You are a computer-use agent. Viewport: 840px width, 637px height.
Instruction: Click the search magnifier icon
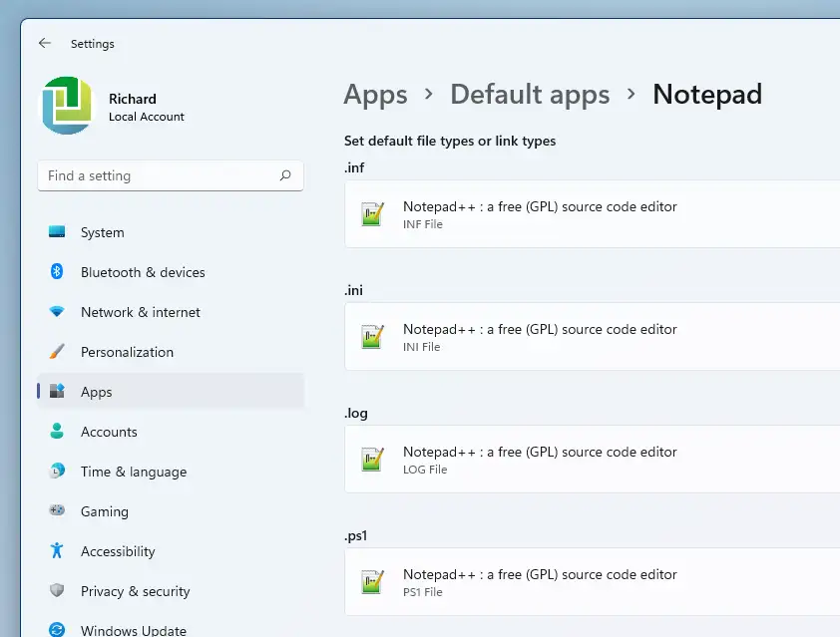point(285,175)
